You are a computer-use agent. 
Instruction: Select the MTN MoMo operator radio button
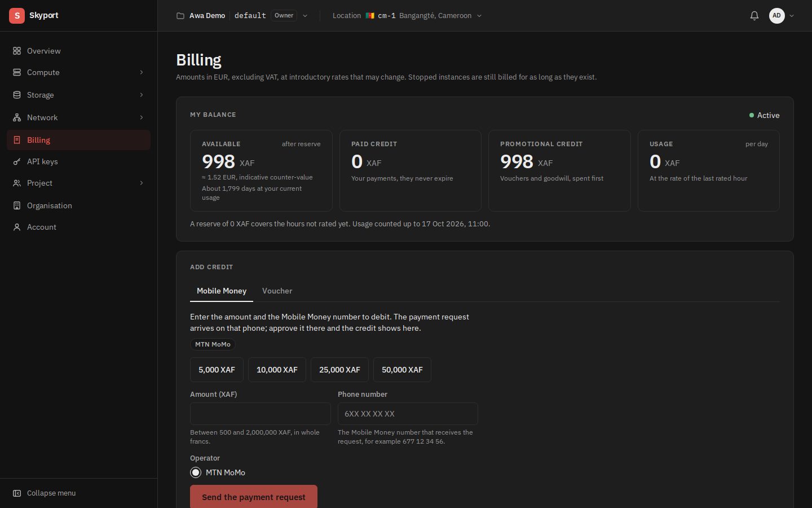point(196,472)
